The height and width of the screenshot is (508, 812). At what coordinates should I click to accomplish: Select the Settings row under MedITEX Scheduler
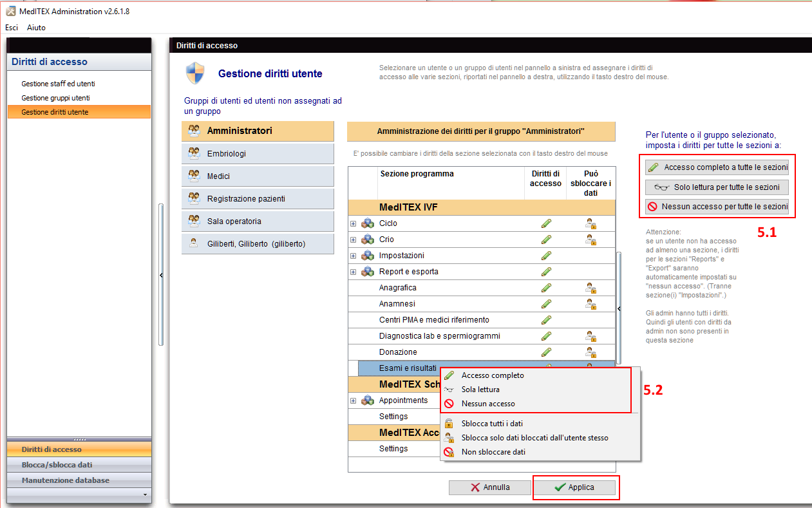coord(393,417)
